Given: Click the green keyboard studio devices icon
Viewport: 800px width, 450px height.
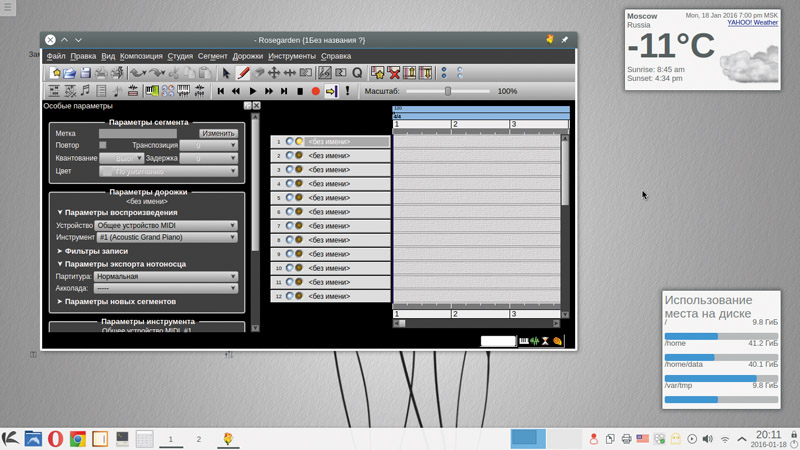Looking at the screenshot, I should (152, 91).
